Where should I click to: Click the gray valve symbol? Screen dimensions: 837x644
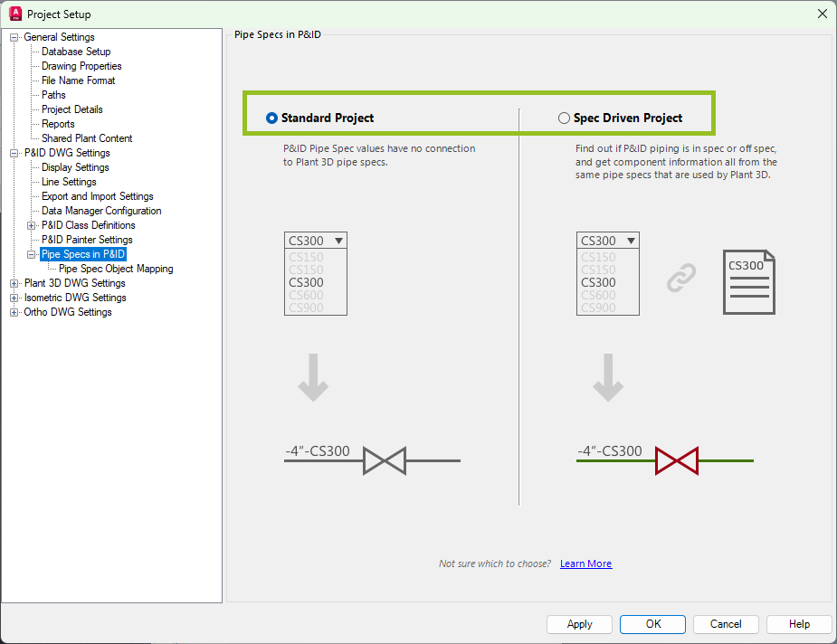pyautogui.click(x=384, y=460)
